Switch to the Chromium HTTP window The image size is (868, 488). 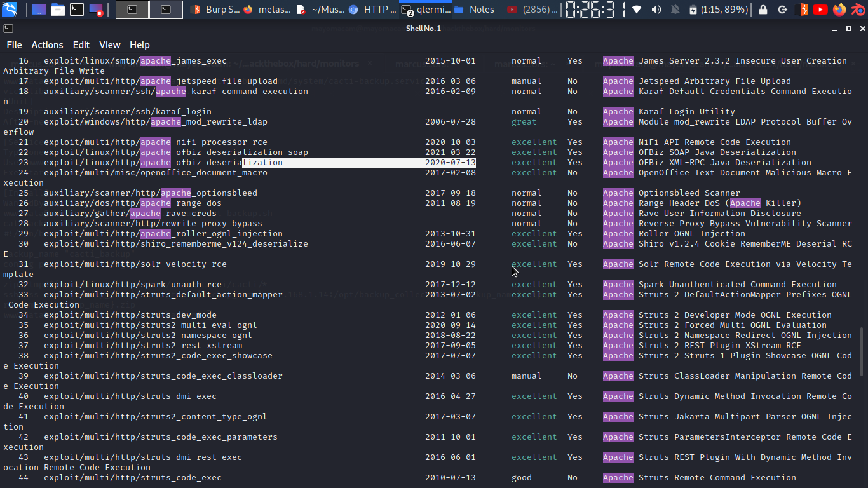coord(372,10)
